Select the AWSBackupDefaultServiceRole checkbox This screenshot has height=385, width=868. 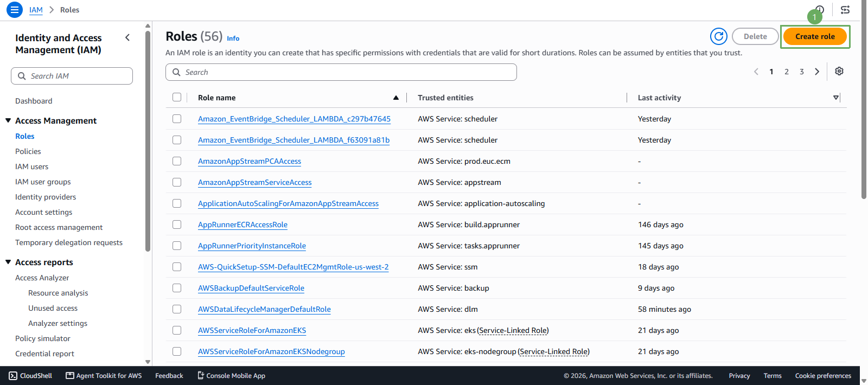177,288
